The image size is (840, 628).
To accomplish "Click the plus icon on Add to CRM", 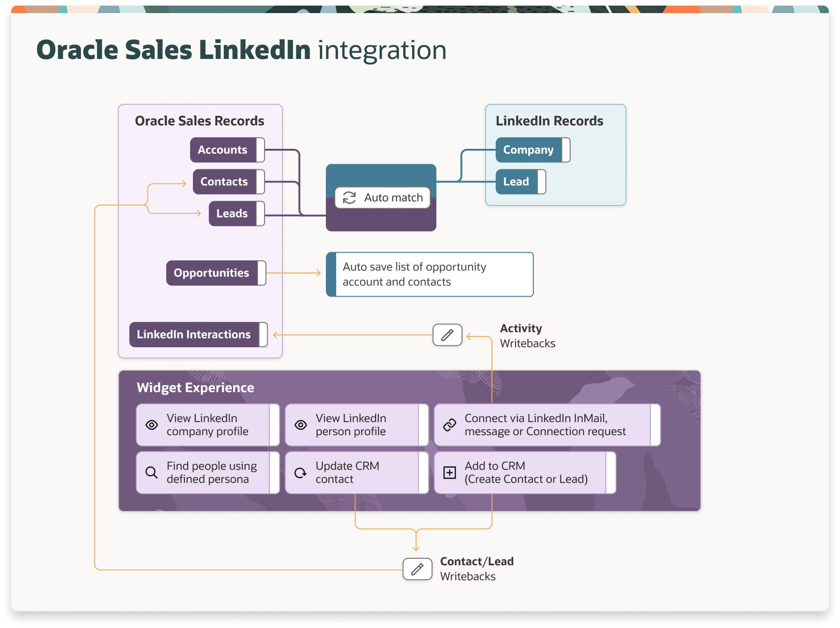I will (x=450, y=473).
